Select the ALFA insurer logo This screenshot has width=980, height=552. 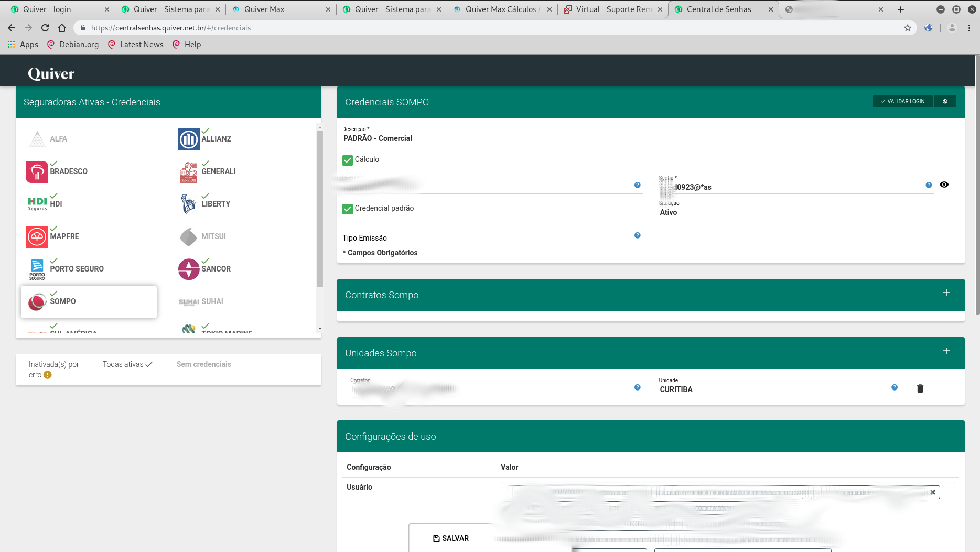pyautogui.click(x=37, y=139)
